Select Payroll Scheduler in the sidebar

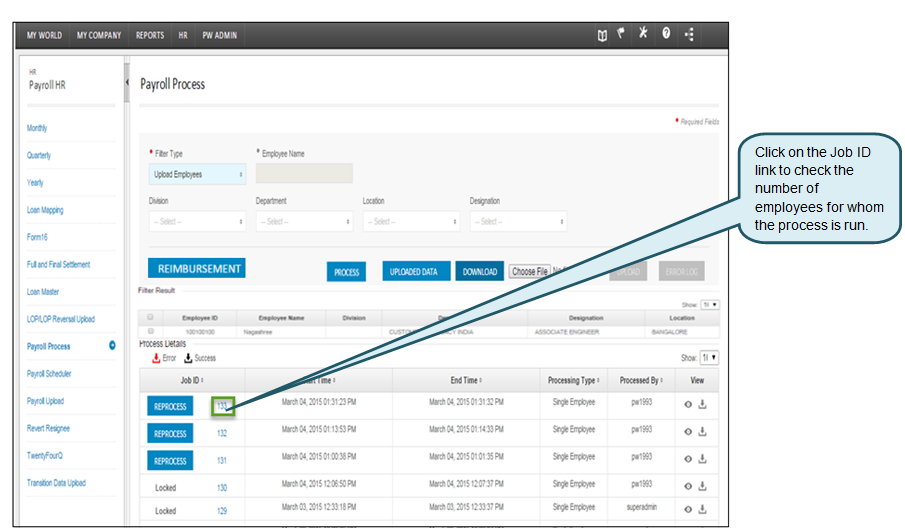49,374
